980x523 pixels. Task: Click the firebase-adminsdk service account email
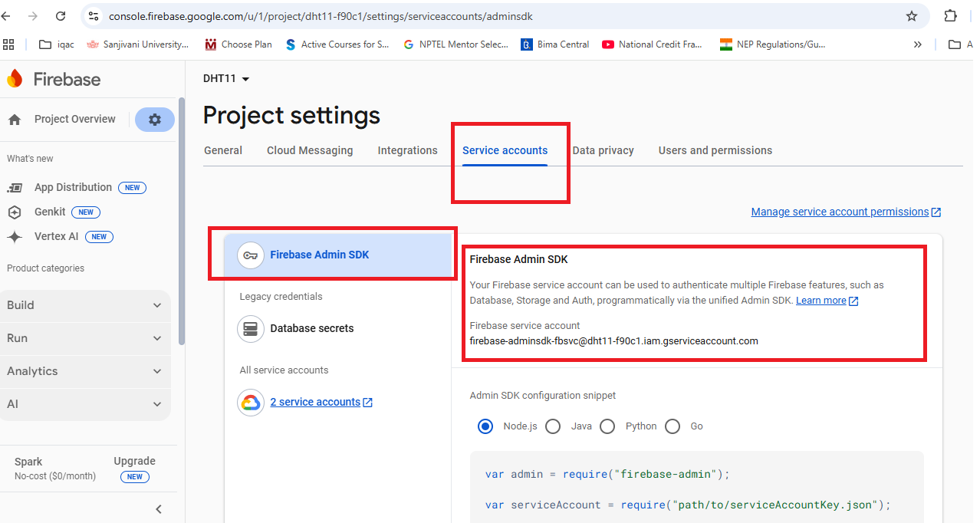(613, 341)
